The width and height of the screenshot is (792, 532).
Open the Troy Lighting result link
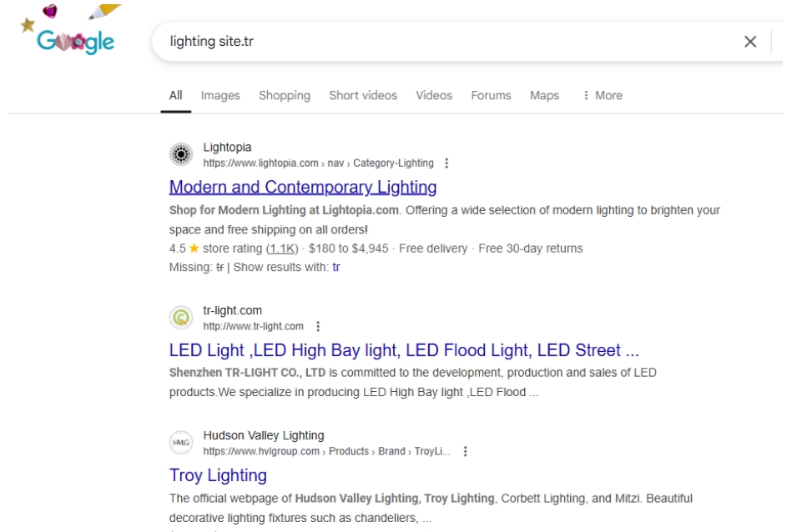click(218, 475)
